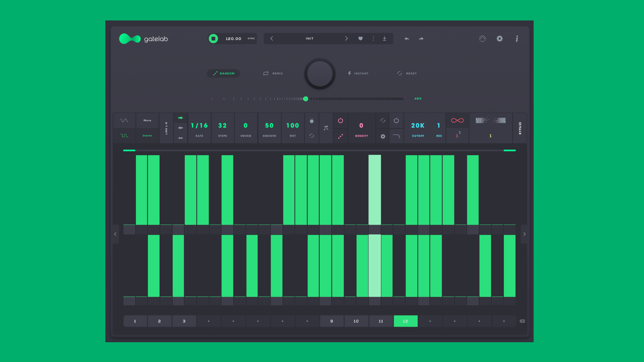Go to next preset with right chevron

(346, 39)
